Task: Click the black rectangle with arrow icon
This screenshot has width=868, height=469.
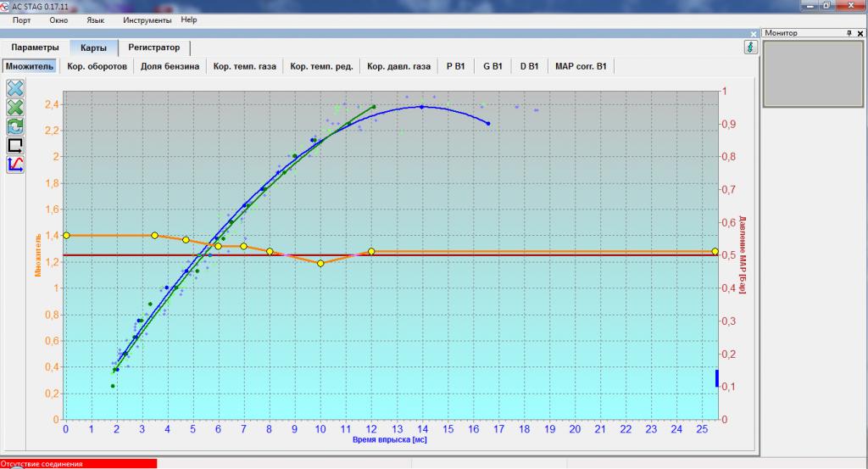Action: (15, 145)
